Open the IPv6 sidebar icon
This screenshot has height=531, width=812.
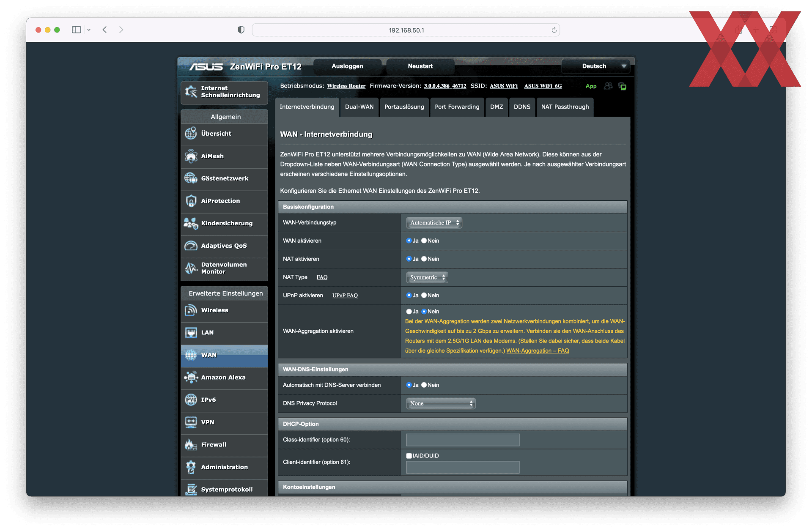191,400
